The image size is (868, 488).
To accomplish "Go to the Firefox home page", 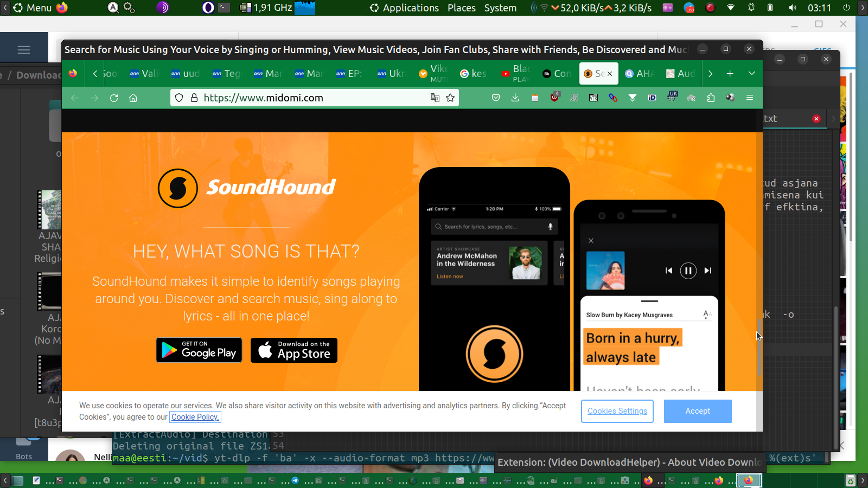I will click(x=133, y=98).
